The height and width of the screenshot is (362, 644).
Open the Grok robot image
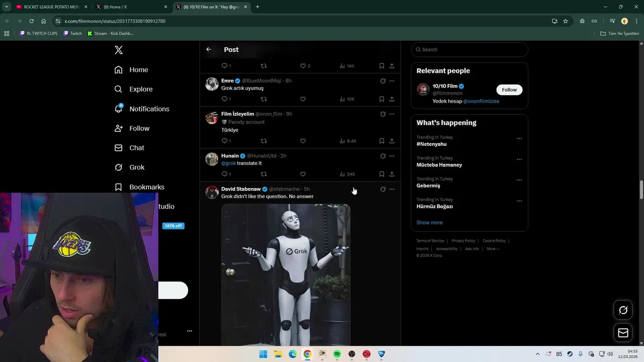point(286,275)
